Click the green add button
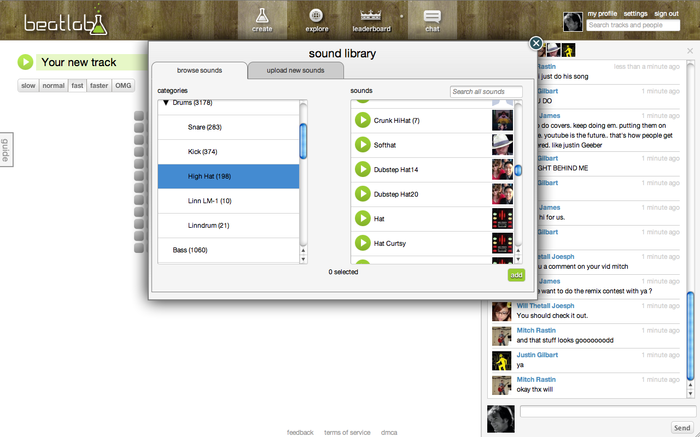Image resolution: width=700 pixels, height=437 pixels. point(516,275)
